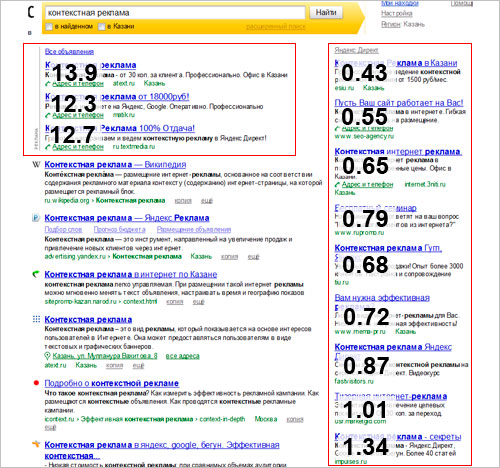This screenshot has height=468, width=500.
Task: Open the 'Подбор слов' sitelink
Action: coord(63,229)
